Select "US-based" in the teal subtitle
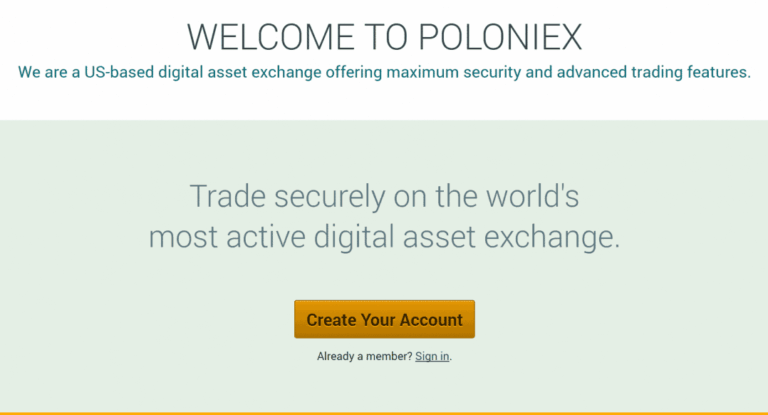 point(119,73)
